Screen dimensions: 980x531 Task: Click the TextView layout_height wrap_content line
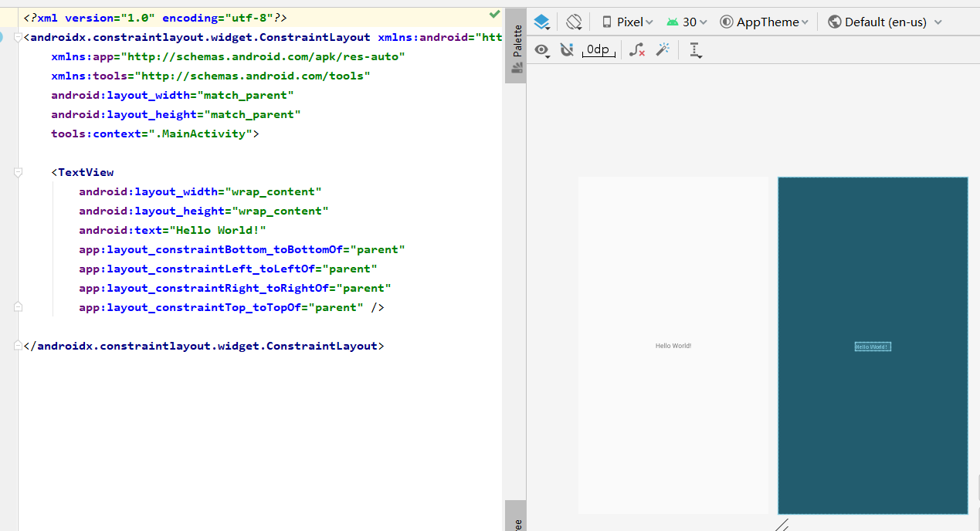point(204,211)
